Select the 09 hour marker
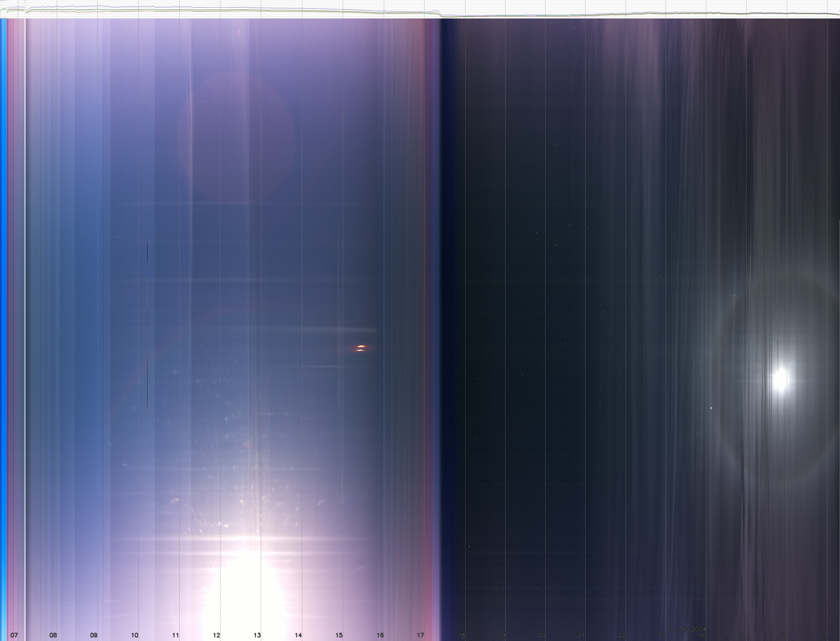Screen dimensions: 840x641 [94, 635]
